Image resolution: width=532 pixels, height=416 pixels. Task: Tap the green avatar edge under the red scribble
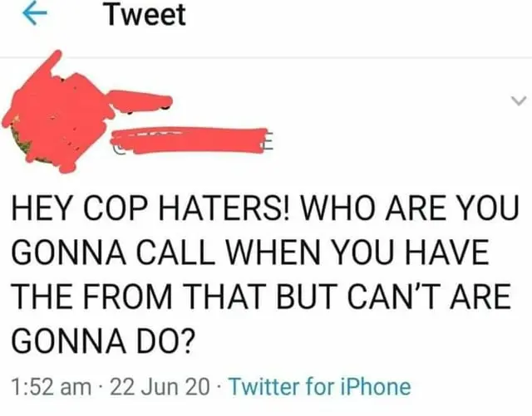click(x=21, y=142)
